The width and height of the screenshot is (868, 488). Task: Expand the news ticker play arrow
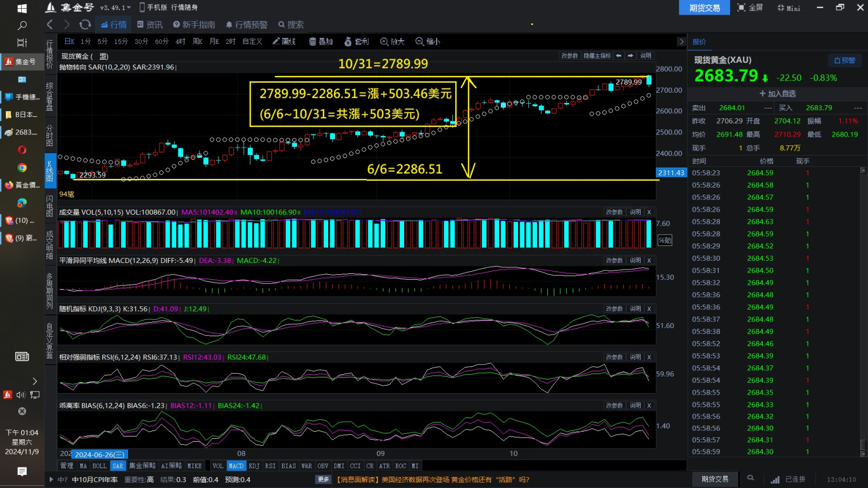click(x=52, y=479)
